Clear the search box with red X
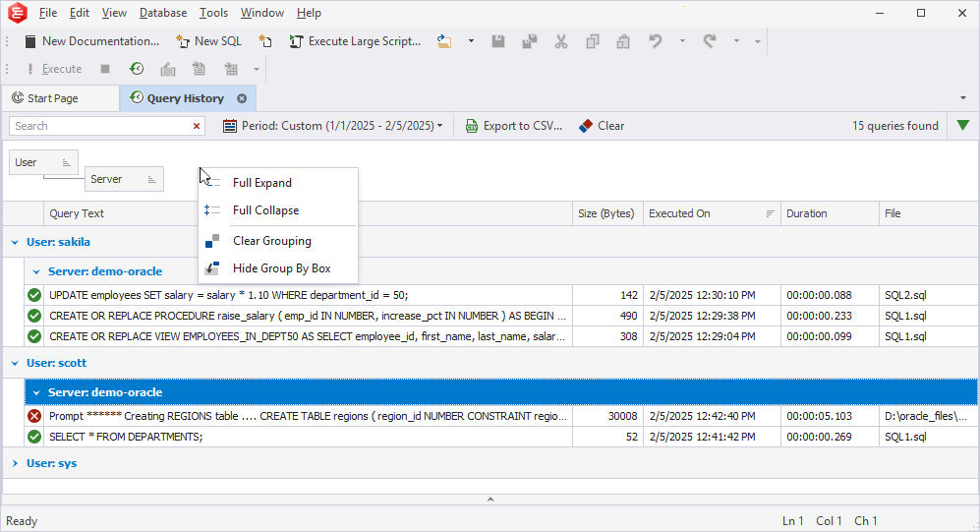 pos(197,126)
